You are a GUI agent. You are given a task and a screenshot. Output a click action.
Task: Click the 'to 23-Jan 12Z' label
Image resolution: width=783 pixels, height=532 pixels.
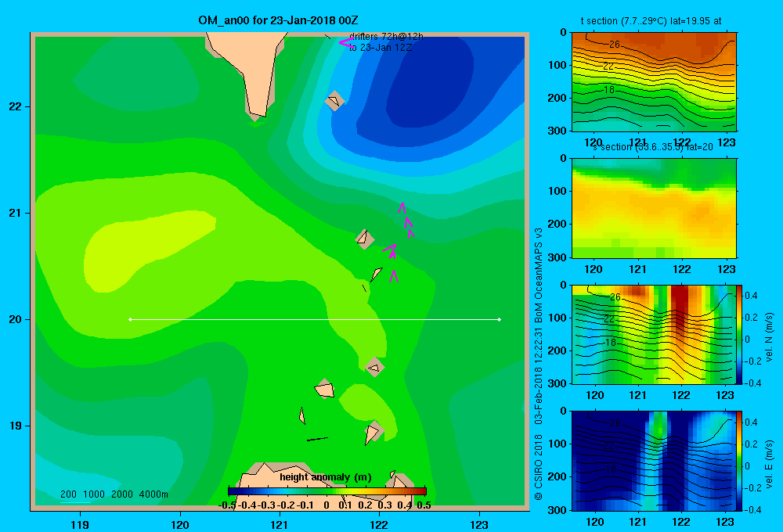point(381,48)
